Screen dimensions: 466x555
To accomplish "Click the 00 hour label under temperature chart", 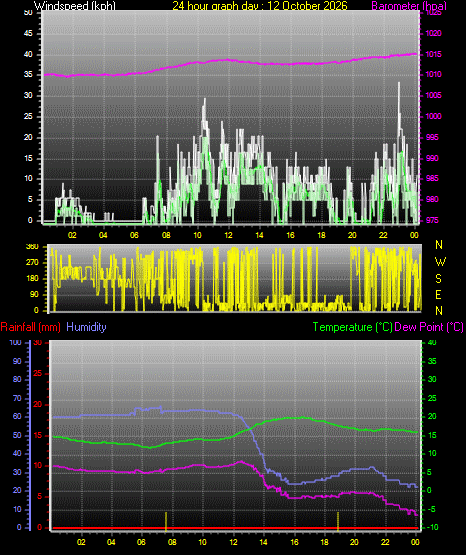I will tap(415, 542).
